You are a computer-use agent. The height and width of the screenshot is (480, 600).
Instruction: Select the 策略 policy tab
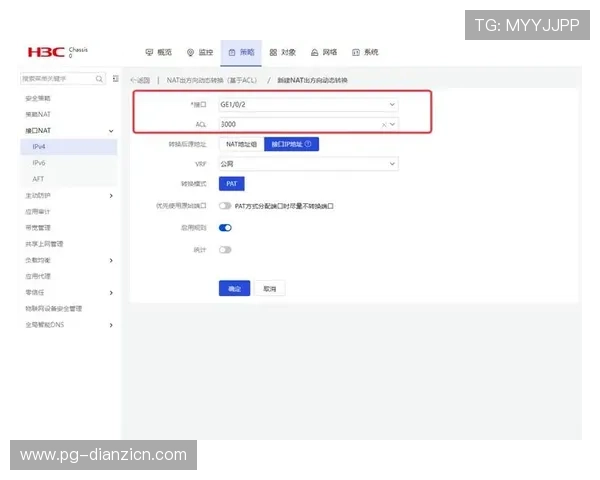coord(241,53)
